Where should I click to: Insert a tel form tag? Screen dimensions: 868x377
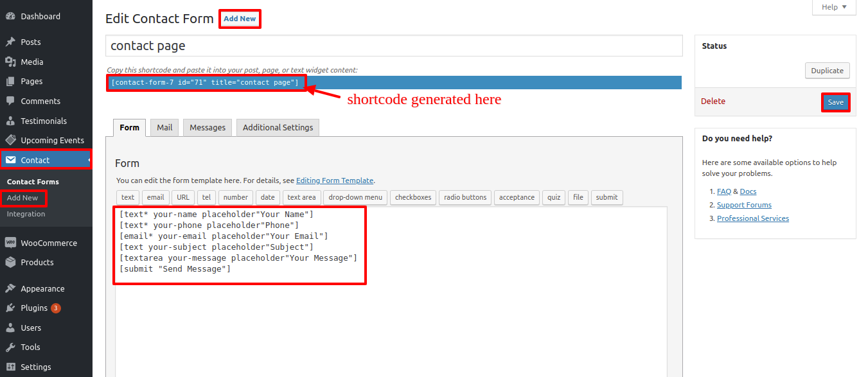[x=206, y=197]
